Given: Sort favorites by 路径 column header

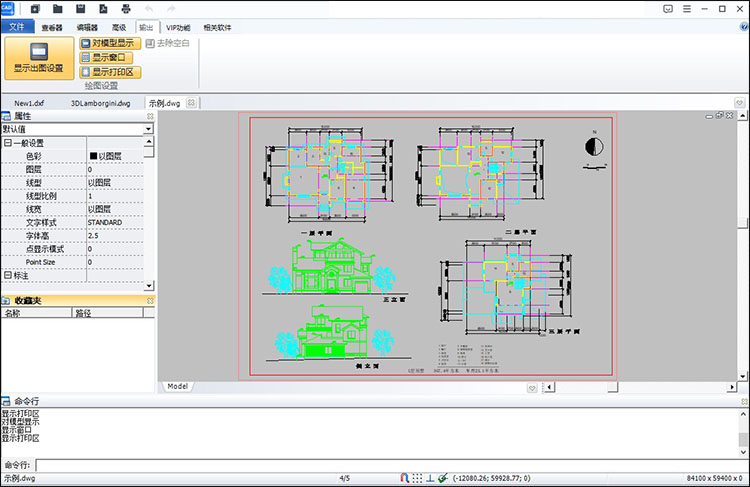Looking at the screenshot, I should click(x=108, y=313).
